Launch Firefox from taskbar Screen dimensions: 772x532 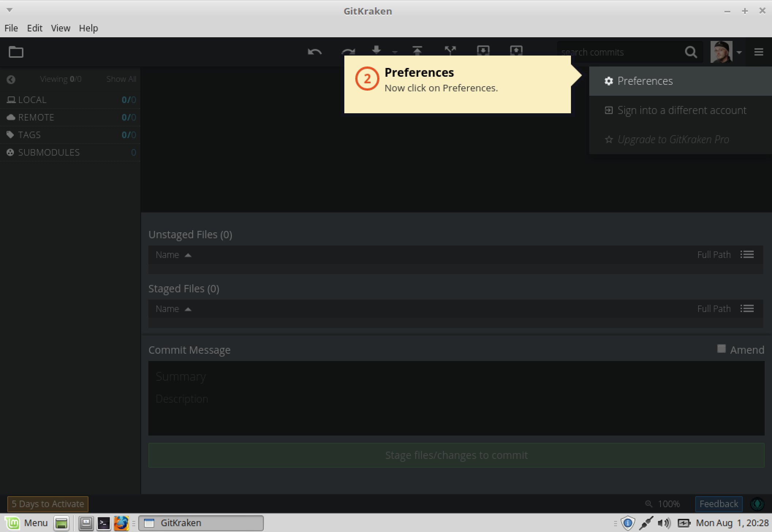121,523
